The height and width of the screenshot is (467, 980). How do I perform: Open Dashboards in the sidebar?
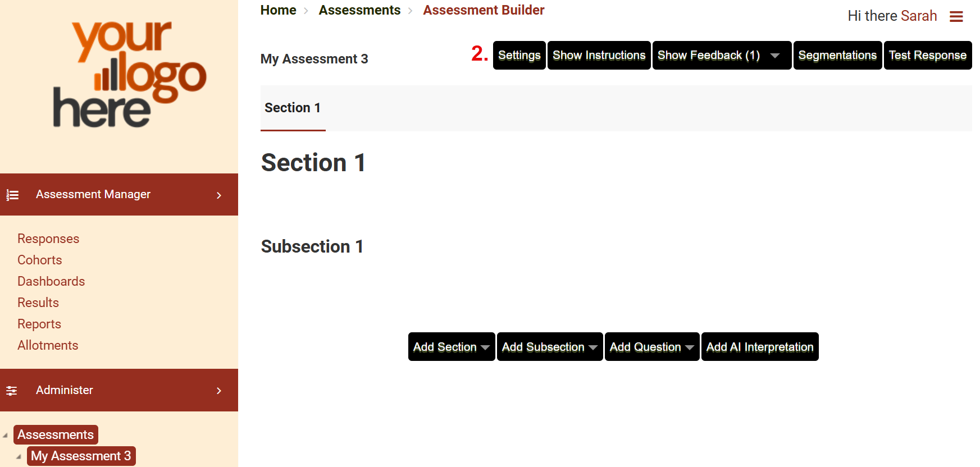(51, 281)
